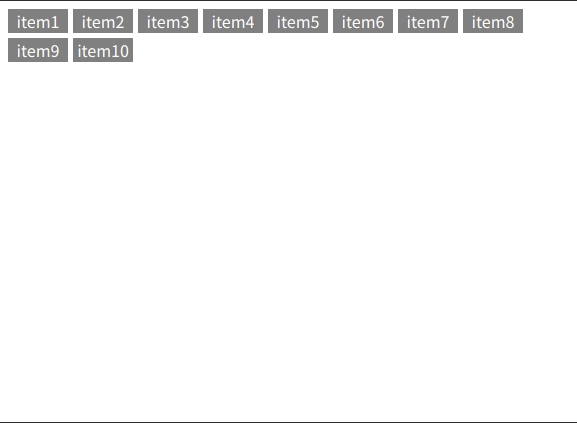Tap the gray tile labeled item2
This screenshot has height=423, width=577.
103,21
